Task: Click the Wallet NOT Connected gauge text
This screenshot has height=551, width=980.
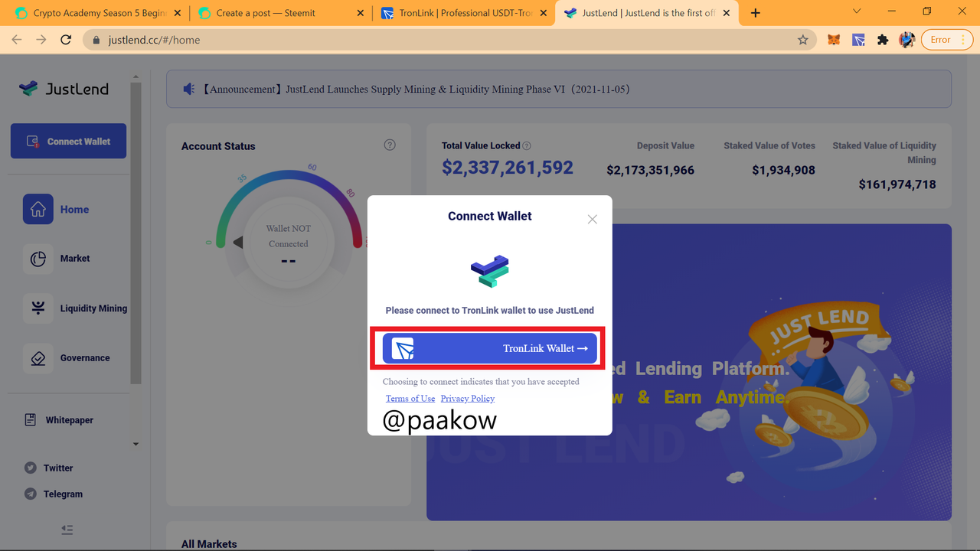Action: [289, 236]
